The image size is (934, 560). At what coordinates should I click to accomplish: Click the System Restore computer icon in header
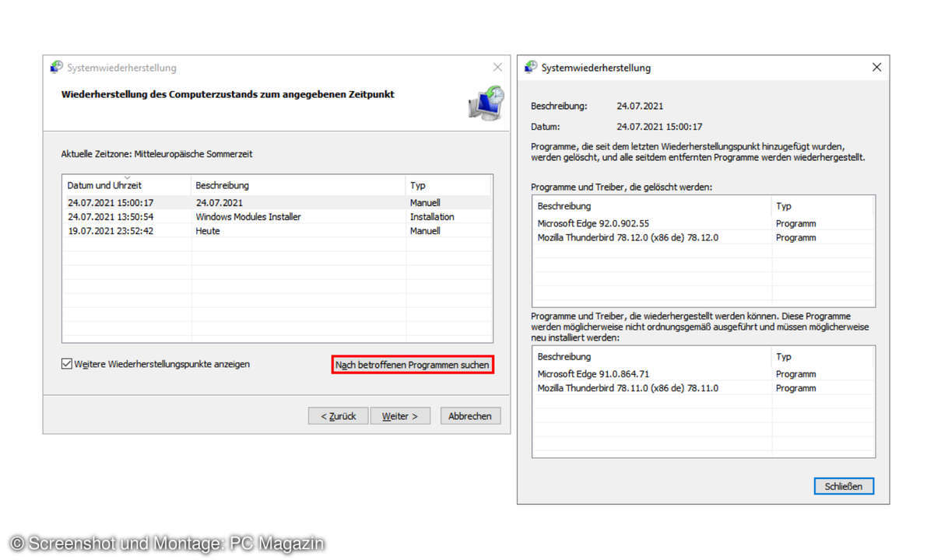485,103
